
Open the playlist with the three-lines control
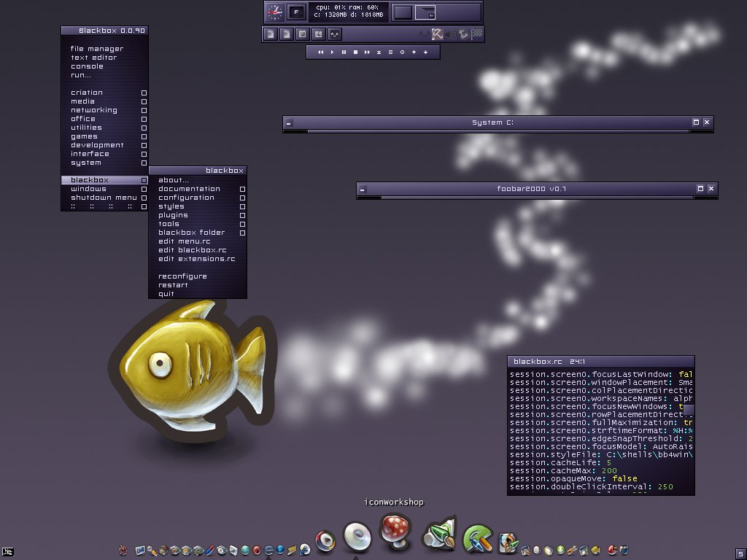(x=390, y=52)
